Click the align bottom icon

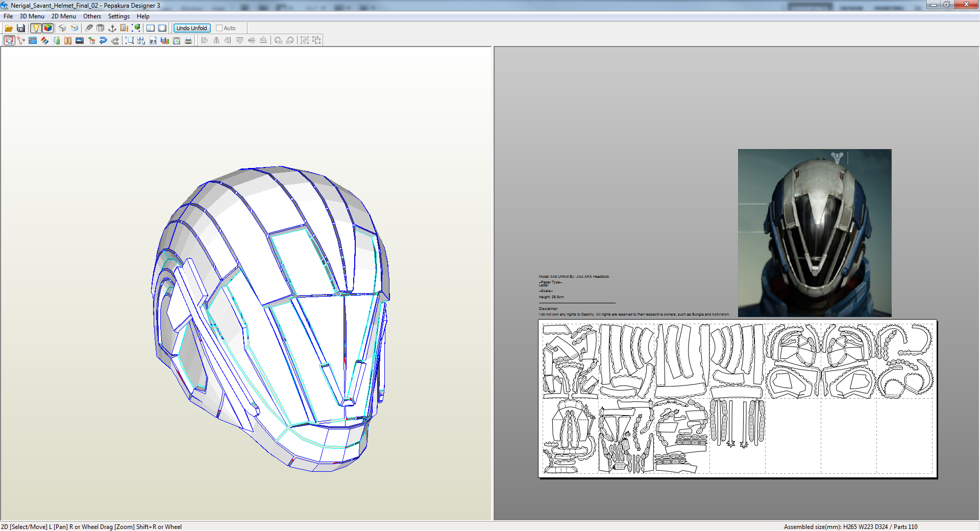coord(263,40)
